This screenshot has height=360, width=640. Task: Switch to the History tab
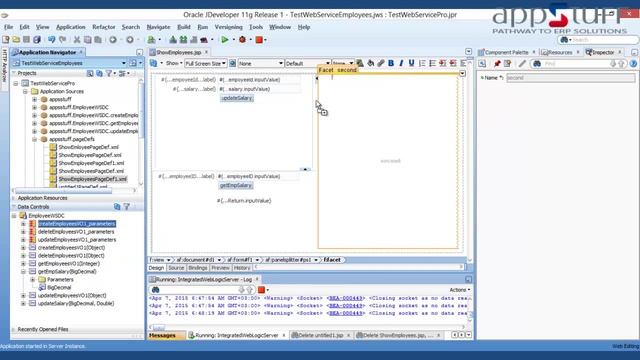242,268
